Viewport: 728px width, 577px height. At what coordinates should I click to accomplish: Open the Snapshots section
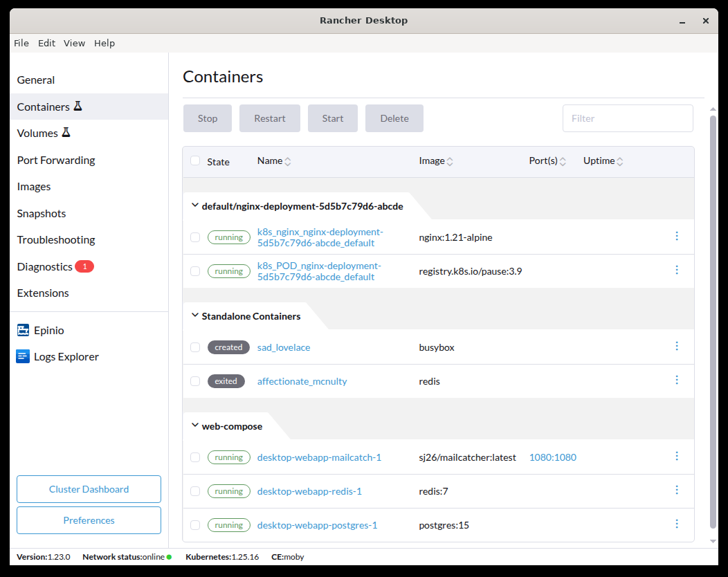89,214
